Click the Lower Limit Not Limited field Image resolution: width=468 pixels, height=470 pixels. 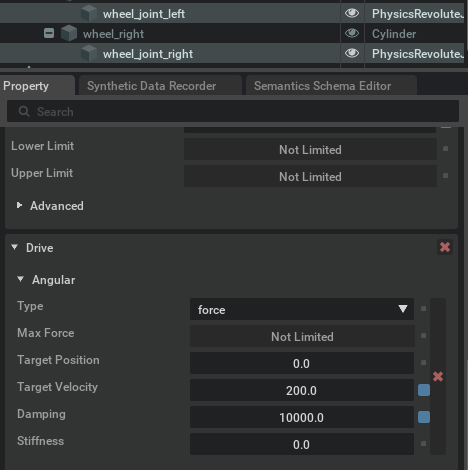coord(310,149)
